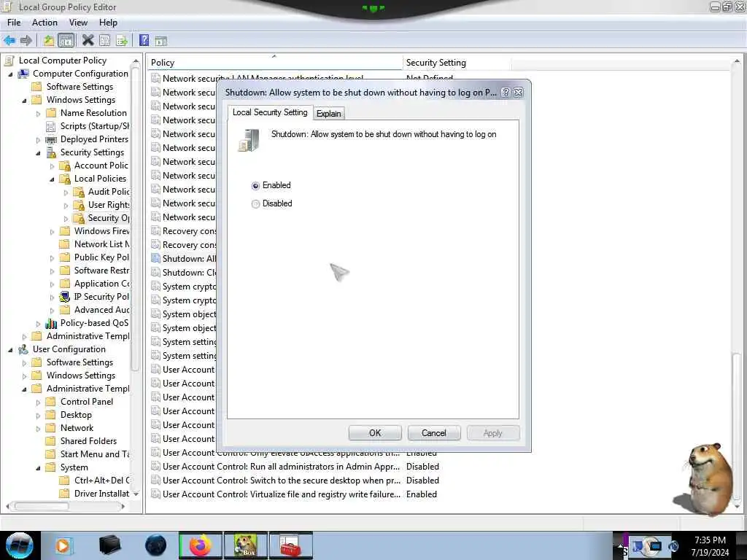Click the gray Forward arrow toolbar icon

pyautogui.click(x=26, y=41)
